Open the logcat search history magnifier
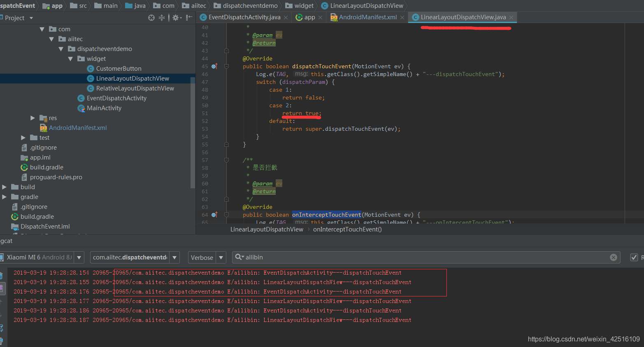Viewport: 644px width, 347px height. 239,257
